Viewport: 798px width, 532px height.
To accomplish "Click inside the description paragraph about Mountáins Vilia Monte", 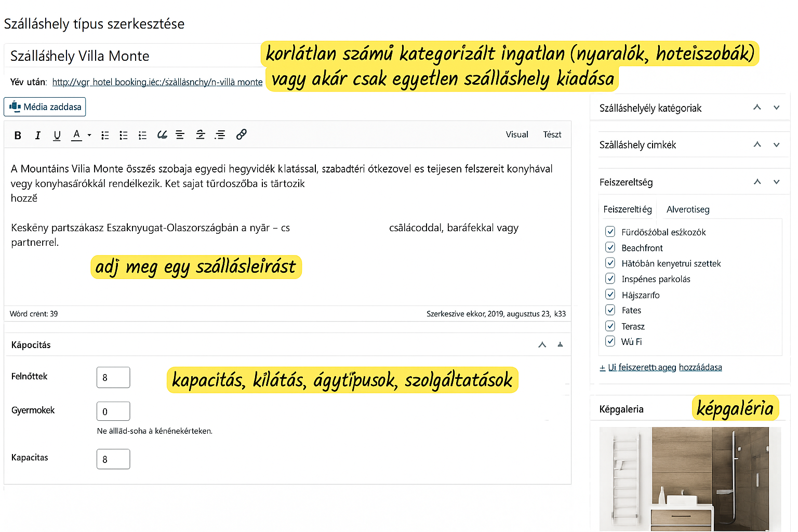I will coord(282,183).
